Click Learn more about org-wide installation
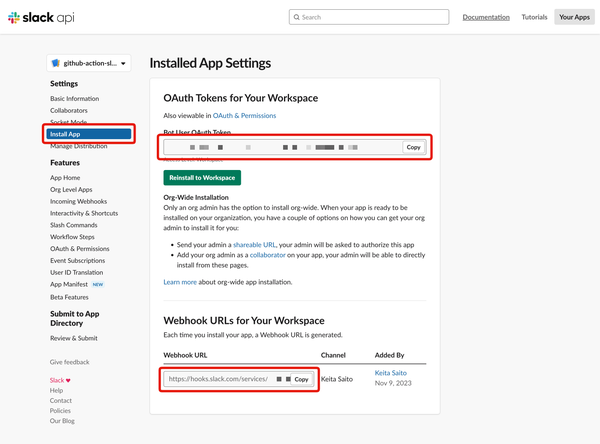 click(x=180, y=282)
